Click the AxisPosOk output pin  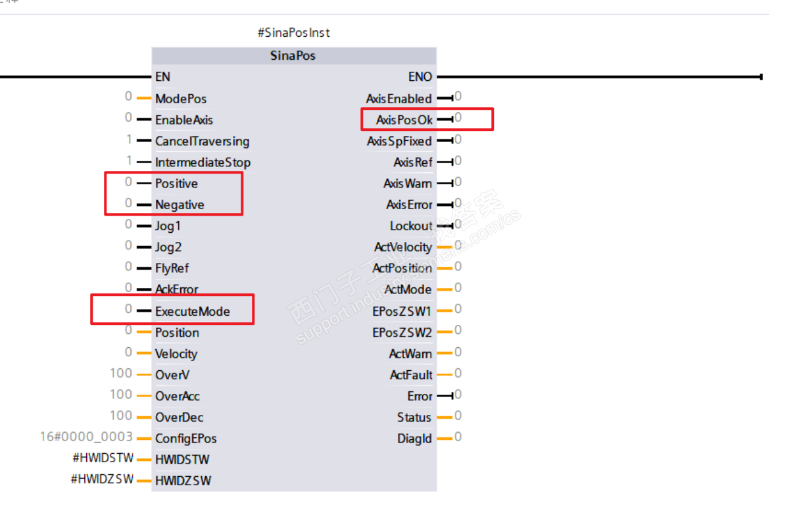point(404,120)
